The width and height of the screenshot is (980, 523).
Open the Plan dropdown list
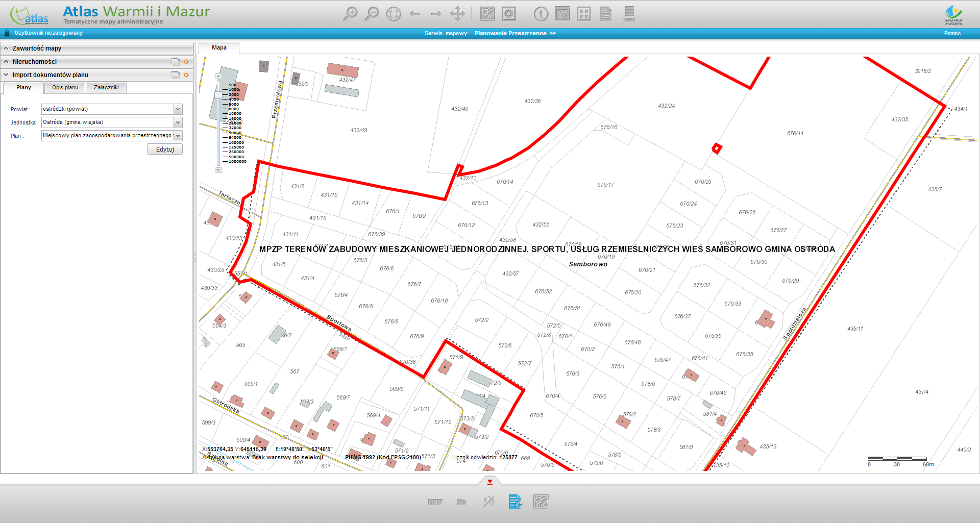178,136
